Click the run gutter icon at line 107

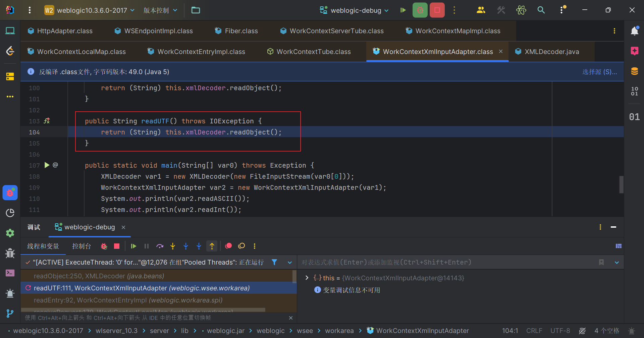coord(47,165)
